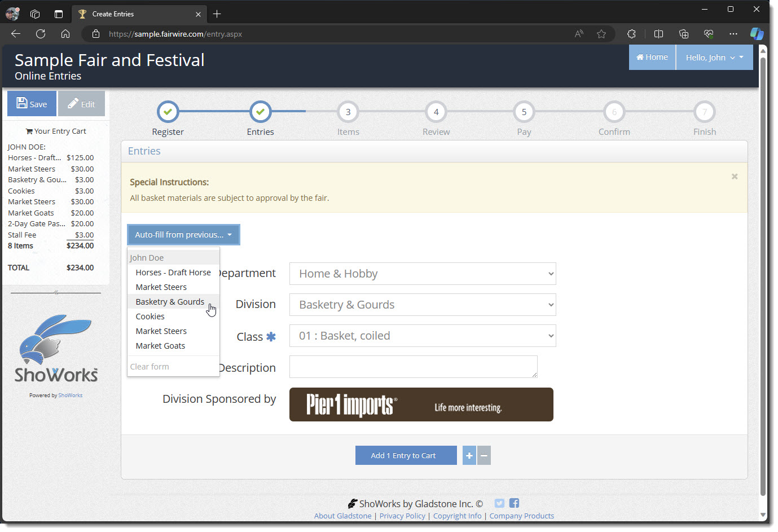778x532 pixels.
Task: Open the Hello, John user menu
Action: (x=714, y=58)
